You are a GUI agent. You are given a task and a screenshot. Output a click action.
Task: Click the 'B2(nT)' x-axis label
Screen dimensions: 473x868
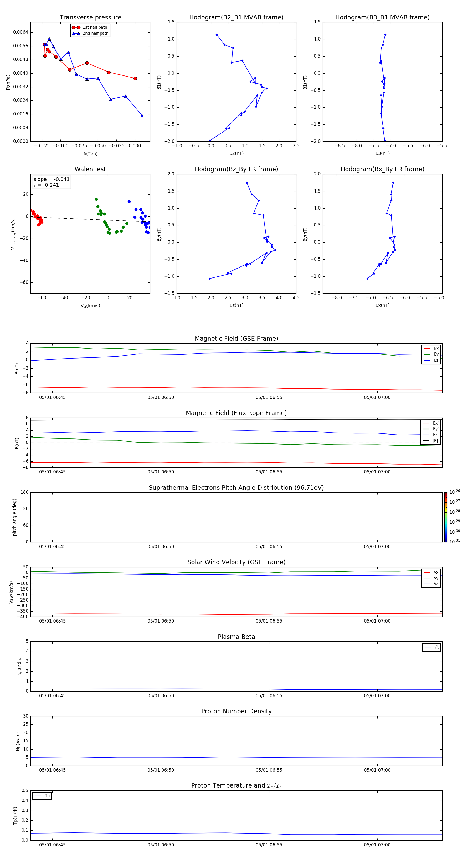pyautogui.click(x=236, y=153)
